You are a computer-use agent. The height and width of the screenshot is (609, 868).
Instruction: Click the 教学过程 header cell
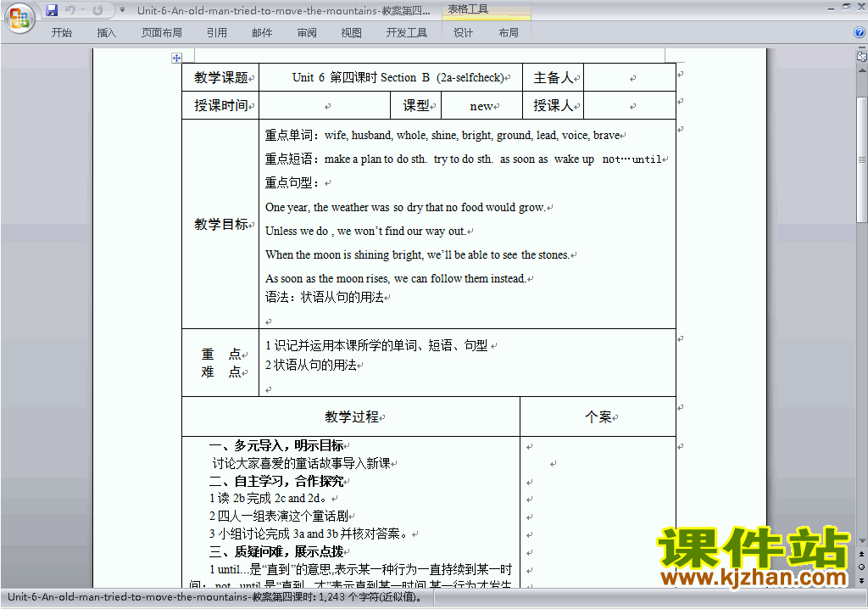pyautogui.click(x=352, y=416)
